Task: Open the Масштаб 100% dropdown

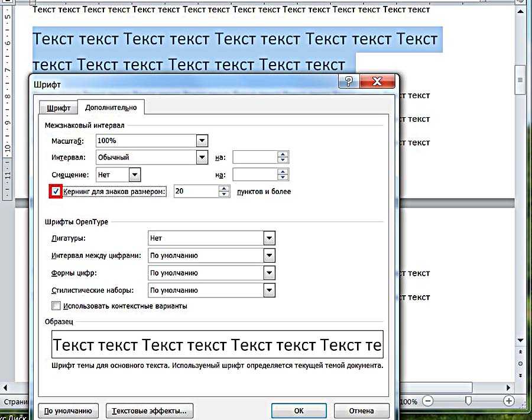Action: tap(202, 141)
